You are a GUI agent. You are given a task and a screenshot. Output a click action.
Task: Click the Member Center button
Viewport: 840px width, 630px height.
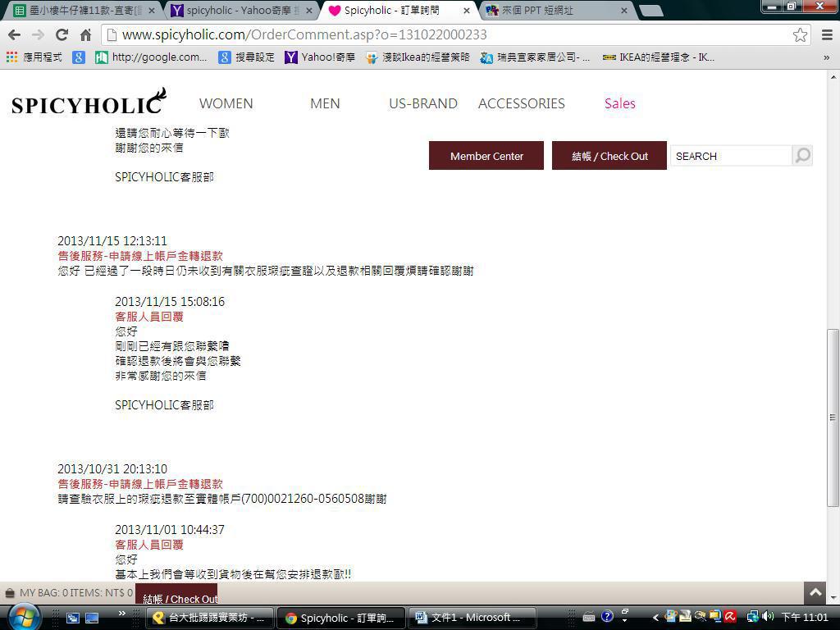coord(486,156)
